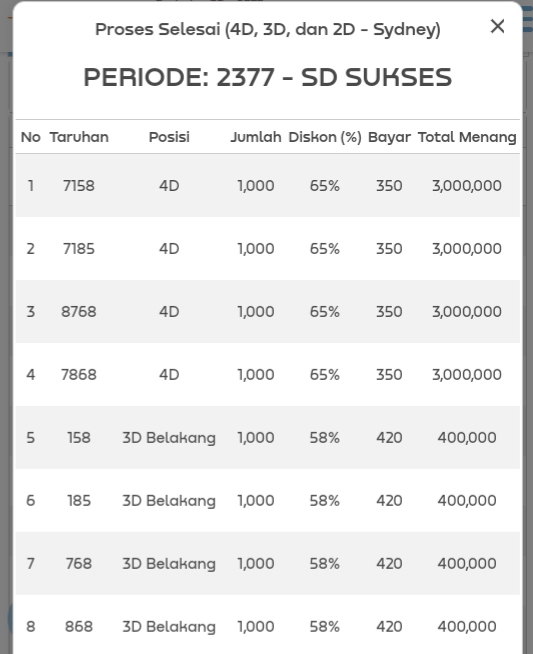Click the 3,000,000 total in row 1
This screenshot has width=533, height=654.
coord(467,186)
